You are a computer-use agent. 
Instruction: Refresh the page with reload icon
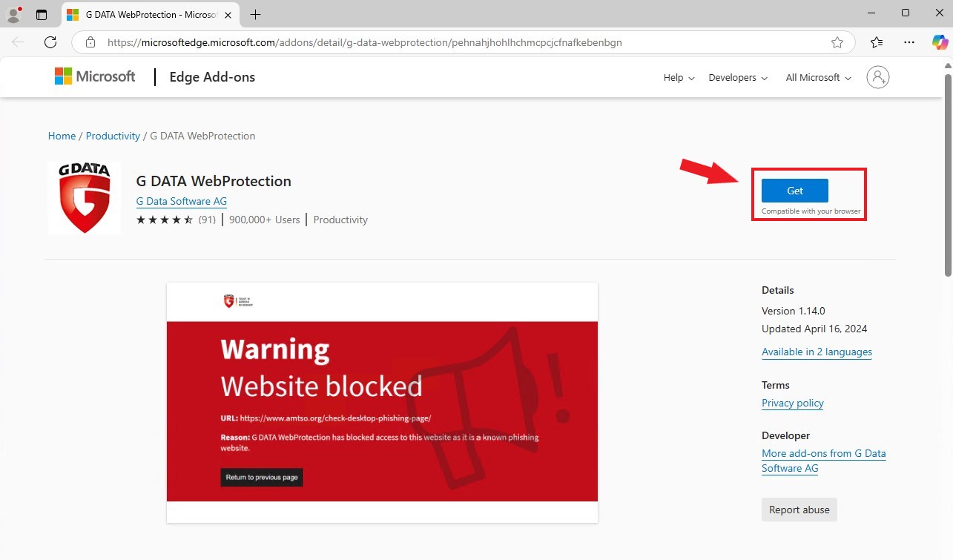tap(50, 42)
